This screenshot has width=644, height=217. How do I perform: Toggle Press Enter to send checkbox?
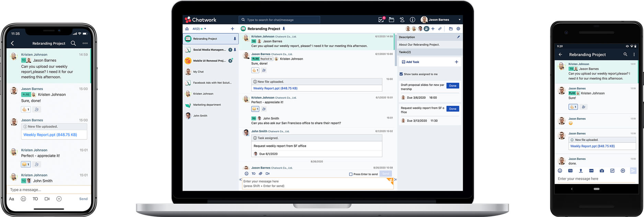click(350, 174)
